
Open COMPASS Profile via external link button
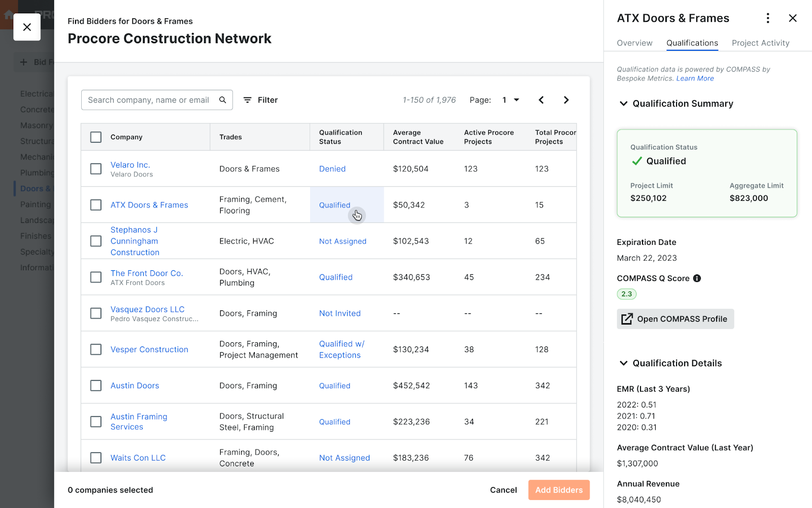click(675, 319)
